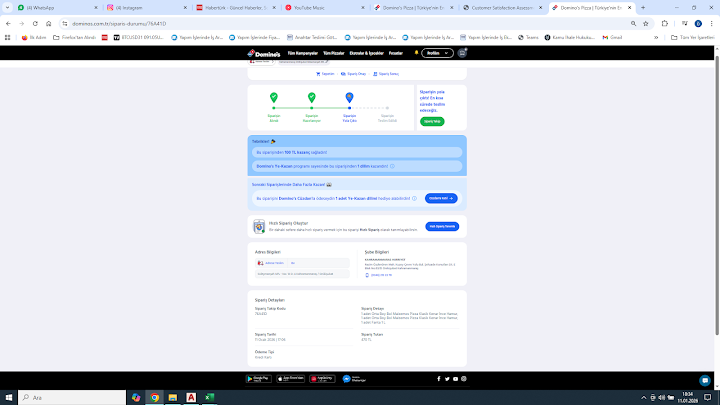The image size is (720, 405).
Task: Open the Tüm Pizzalar menu
Action: tap(333, 53)
